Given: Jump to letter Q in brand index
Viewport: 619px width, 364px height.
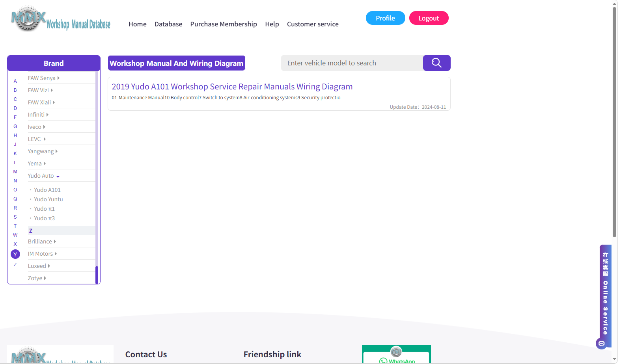Looking at the screenshot, I should (x=15, y=199).
